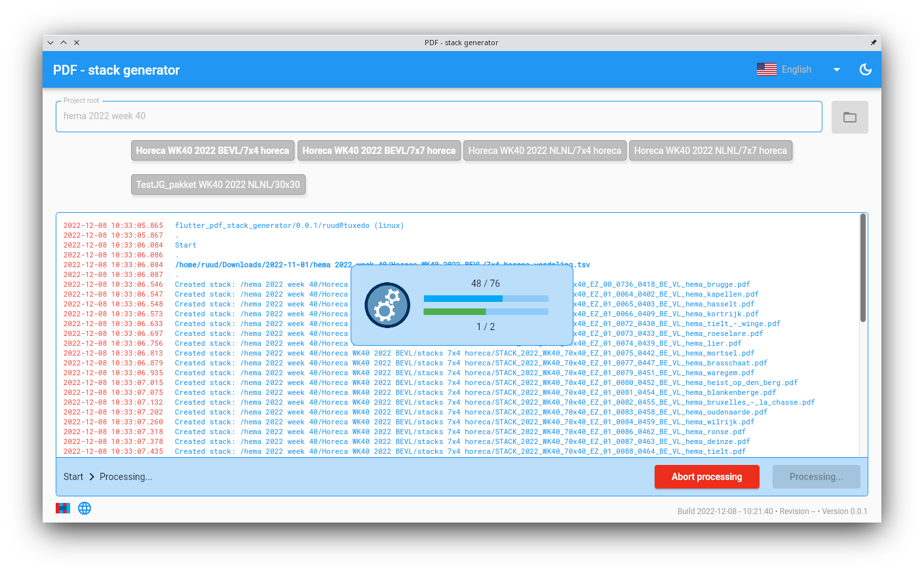Toggle dark mode with the moon icon

pyautogui.click(x=865, y=69)
